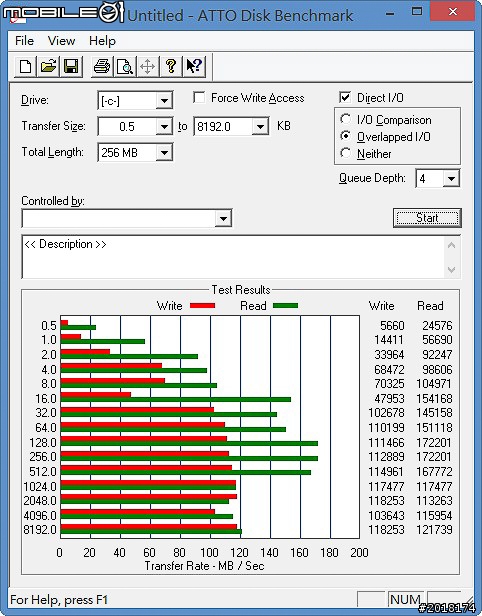Click the four-arrow move toolbar icon
482x616 pixels.
[x=148, y=66]
